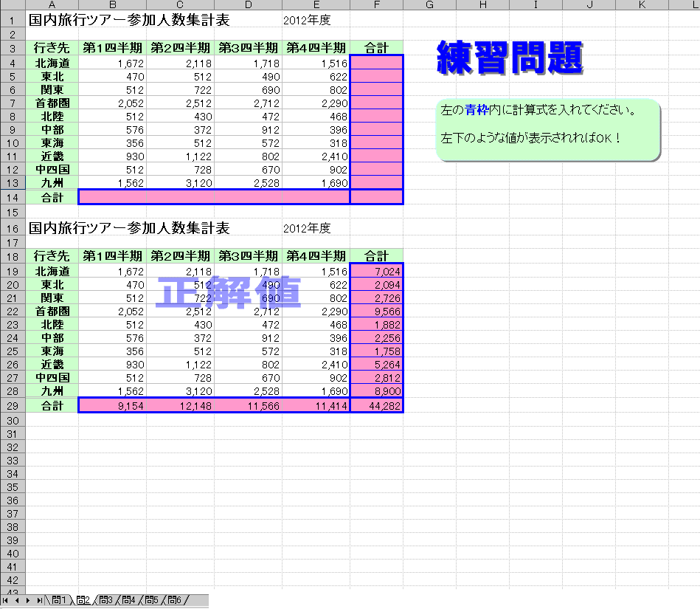The width and height of the screenshot is (700, 609).
Task: Click the next-sheet arrow icon
Action: click(28, 600)
